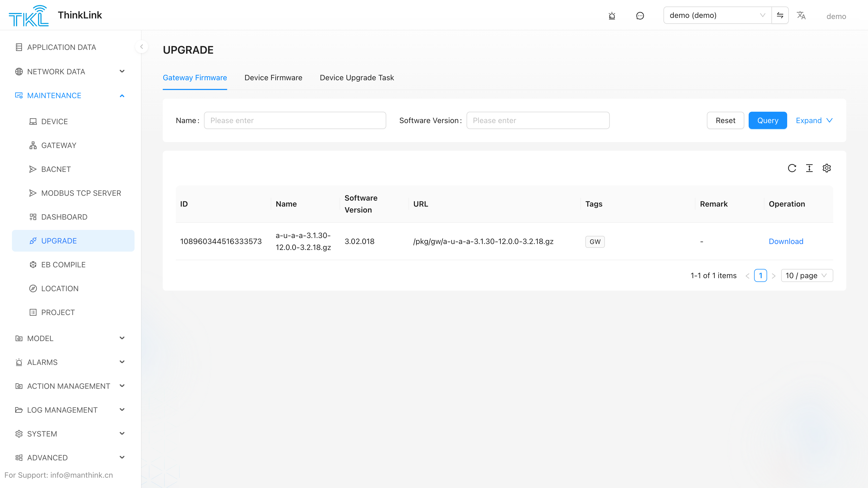868x488 pixels.
Task: Switch to Gateway Firmware tab
Action: point(195,78)
